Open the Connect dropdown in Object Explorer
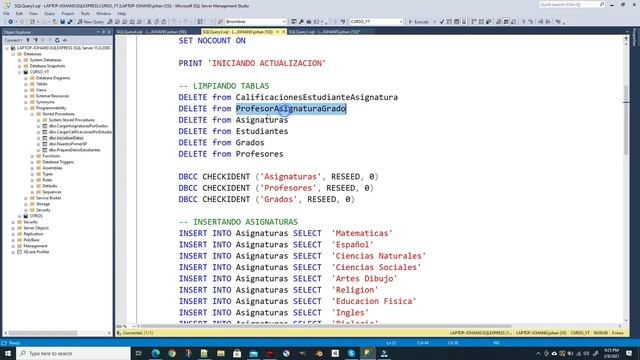This screenshot has width=640, height=360. coord(13,40)
